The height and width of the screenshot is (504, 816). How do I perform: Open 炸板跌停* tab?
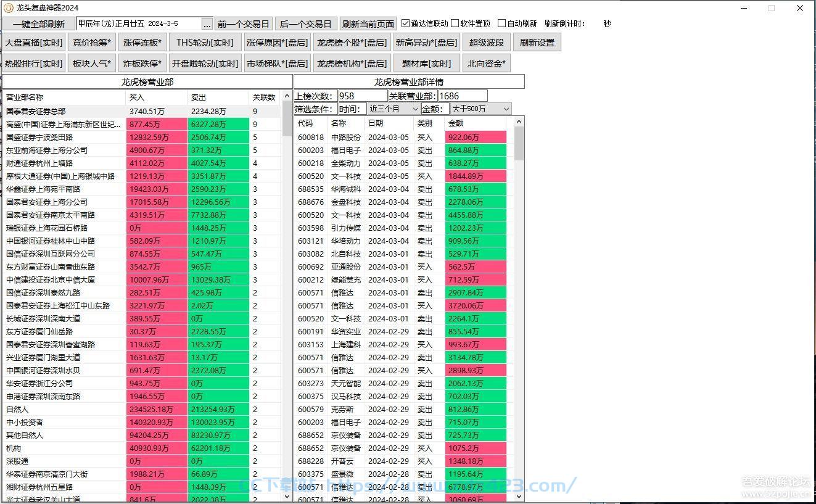coord(142,63)
